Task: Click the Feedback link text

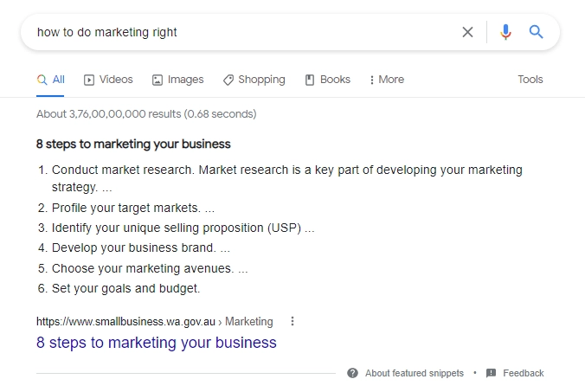Action: [x=524, y=373]
